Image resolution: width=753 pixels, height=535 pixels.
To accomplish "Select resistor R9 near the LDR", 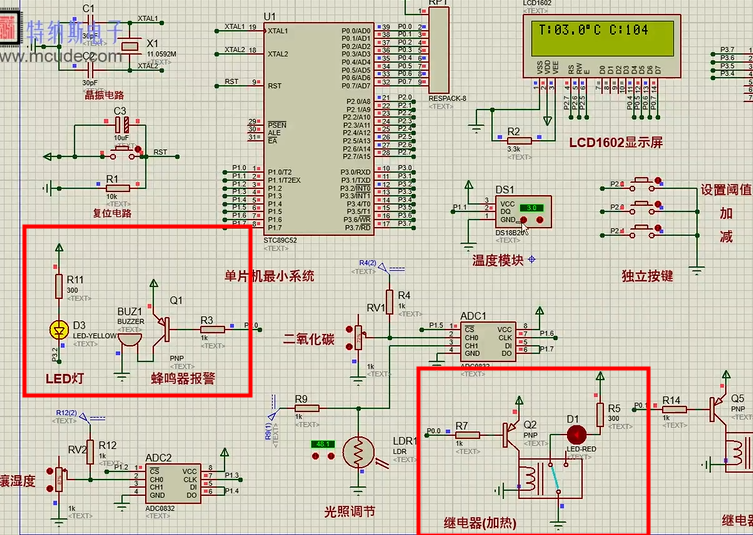I will coord(307,408).
